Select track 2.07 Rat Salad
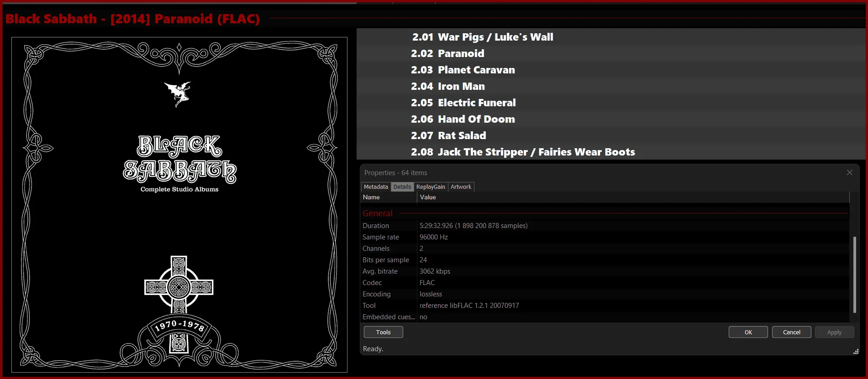Image resolution: width=868 pixels, height=379 pixels. (611, 135)
